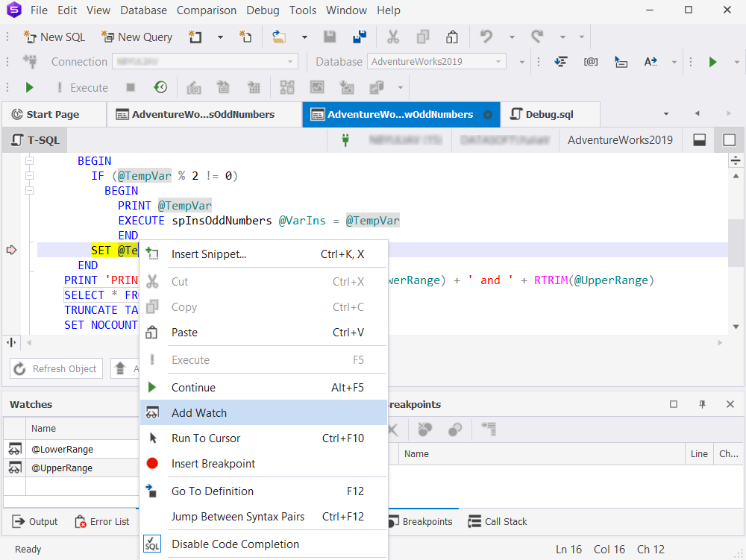Open the File menu
The width and height of the screenshot is (746, 560).
click(x=39, y=10)
